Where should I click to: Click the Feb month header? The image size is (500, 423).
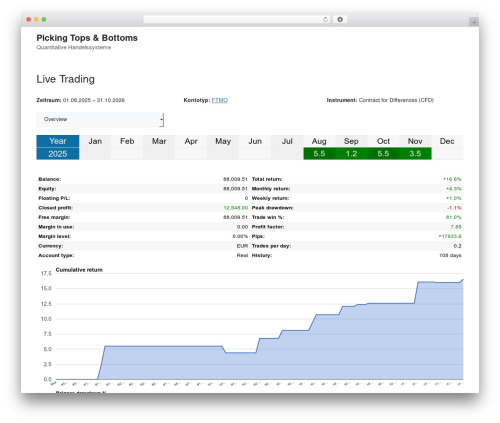coord(127,141)
